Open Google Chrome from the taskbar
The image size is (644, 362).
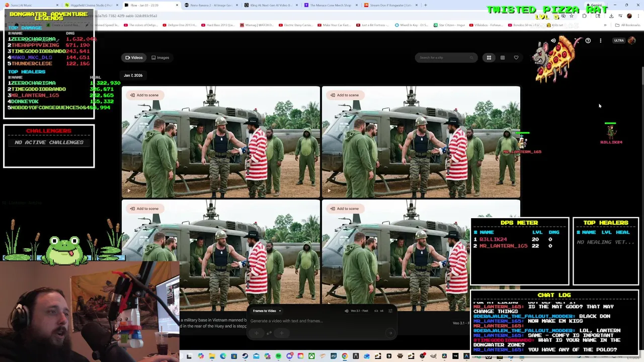345,356
